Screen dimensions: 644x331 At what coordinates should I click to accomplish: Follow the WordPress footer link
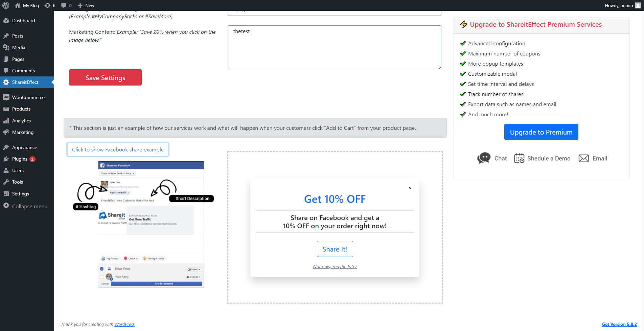(x=124, y=324)
